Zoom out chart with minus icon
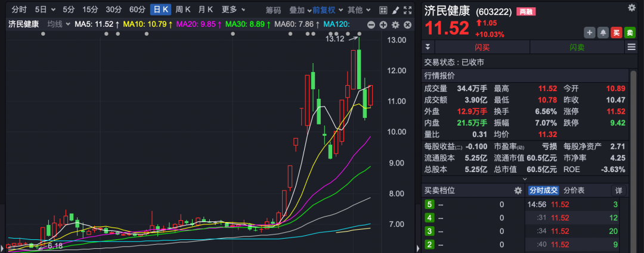 tap(371, 24)
